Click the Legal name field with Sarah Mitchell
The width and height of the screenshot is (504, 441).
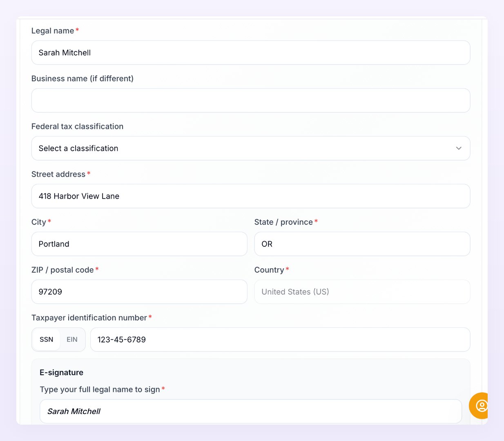tap(251, 53)
